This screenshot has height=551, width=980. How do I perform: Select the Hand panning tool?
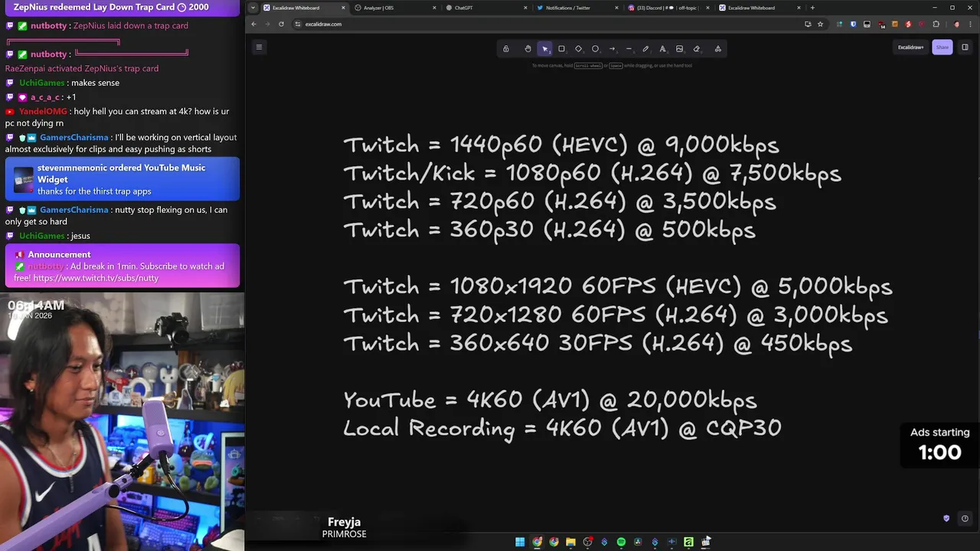pyautogui.click(x=528, y=48)
